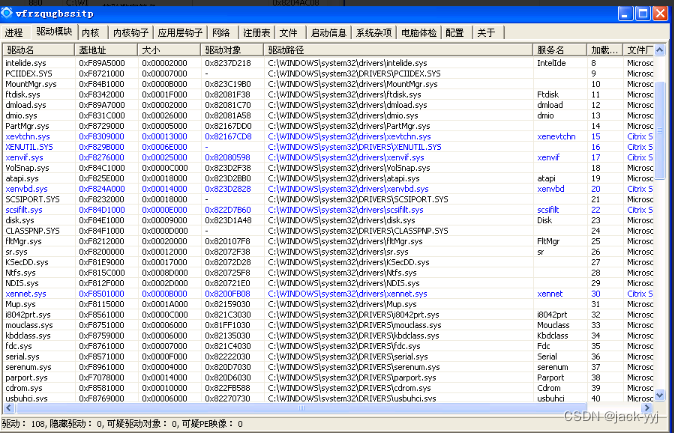Select the KSecDD.sys driver row
The height and width of the screenshot is (433, 674).
pos(329,262)
